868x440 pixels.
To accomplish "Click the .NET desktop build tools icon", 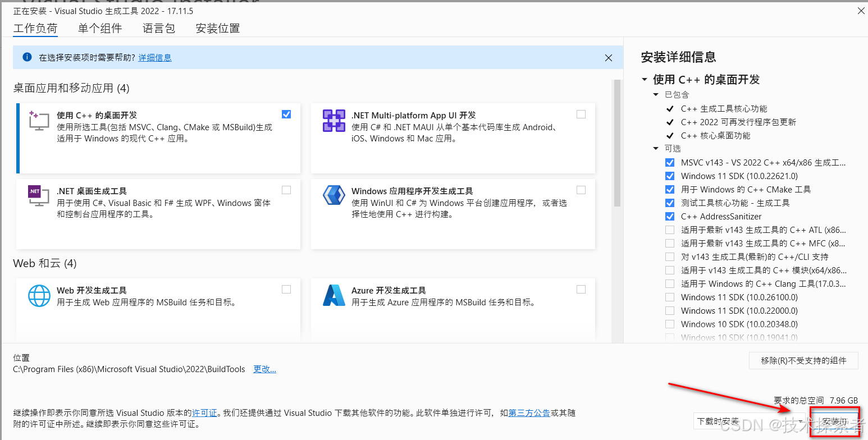I will coord(39,195).
